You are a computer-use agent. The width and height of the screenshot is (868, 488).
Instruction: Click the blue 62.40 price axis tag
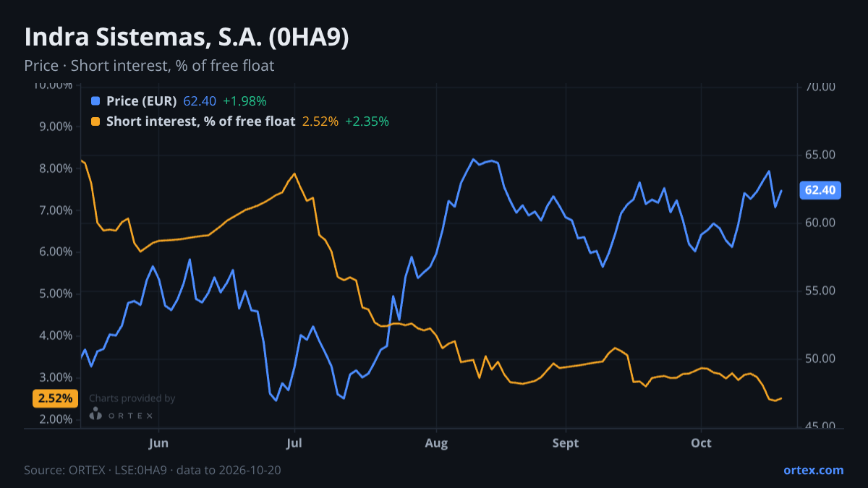click(x=820, y=190)
